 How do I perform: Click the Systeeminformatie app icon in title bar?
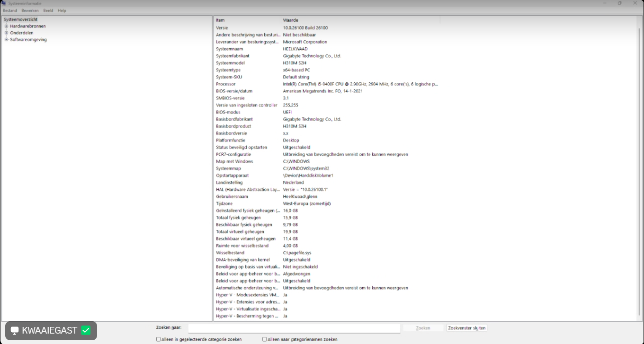(4, 3)
